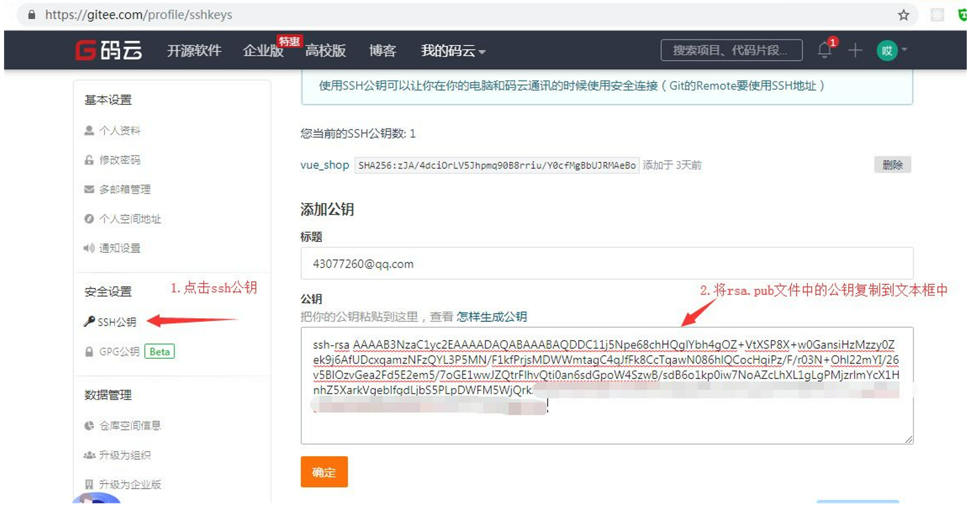Click the 搜索项目、代码片段 search box
980x532 pixels.
pyautogui.click(x=732, y=50)
